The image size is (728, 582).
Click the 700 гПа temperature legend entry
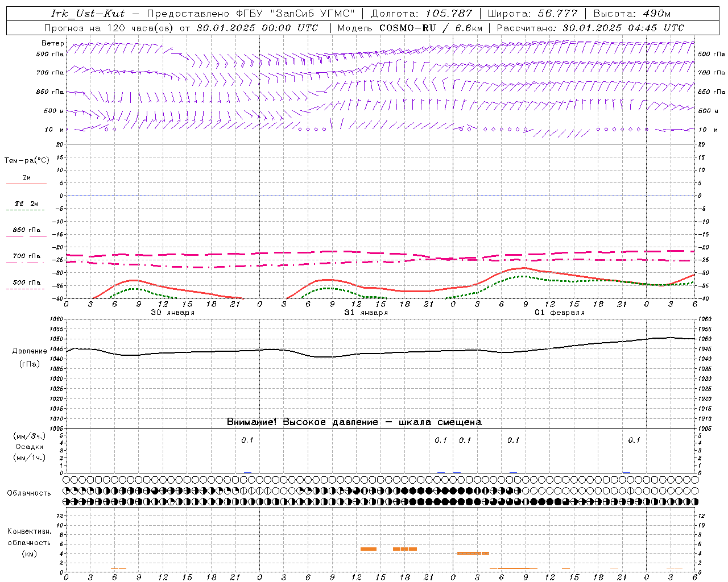pos(26,259)
